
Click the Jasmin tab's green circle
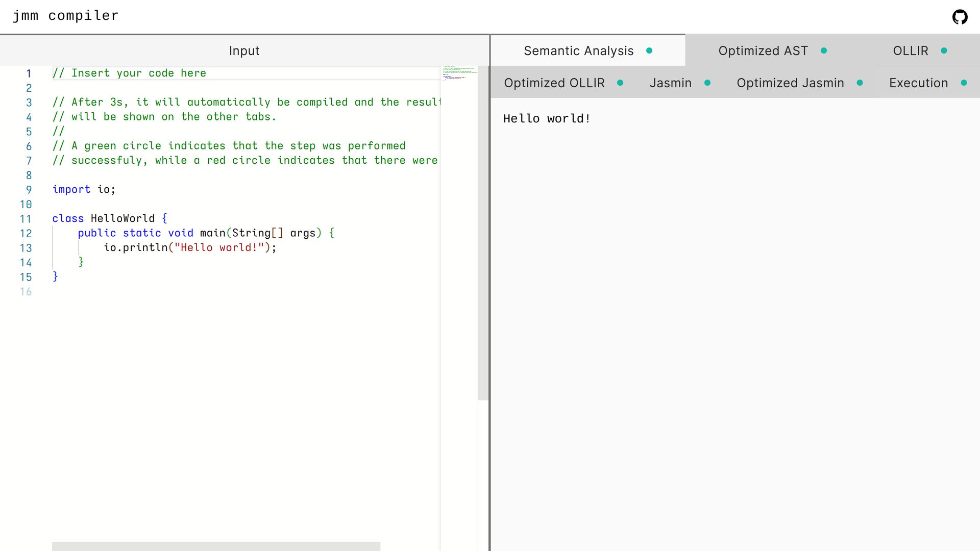(707, 83)
